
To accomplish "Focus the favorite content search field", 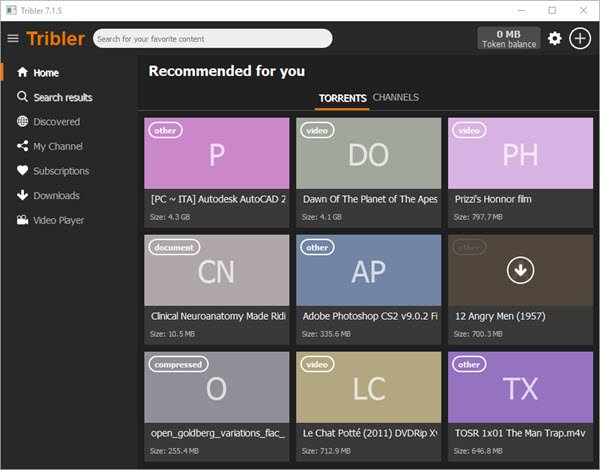I will (x=212, y=38).
